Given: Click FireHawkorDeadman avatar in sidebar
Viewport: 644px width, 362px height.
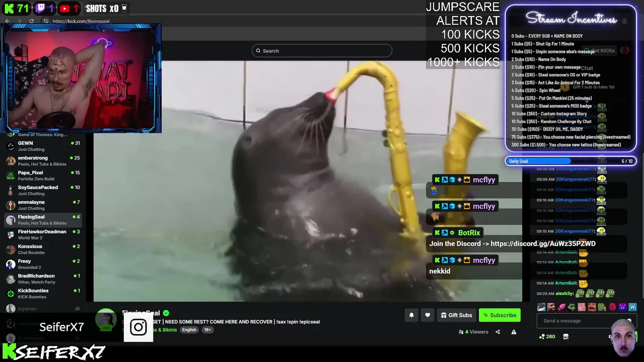Looking at the screenshot, I should click(x=11, y=234).
